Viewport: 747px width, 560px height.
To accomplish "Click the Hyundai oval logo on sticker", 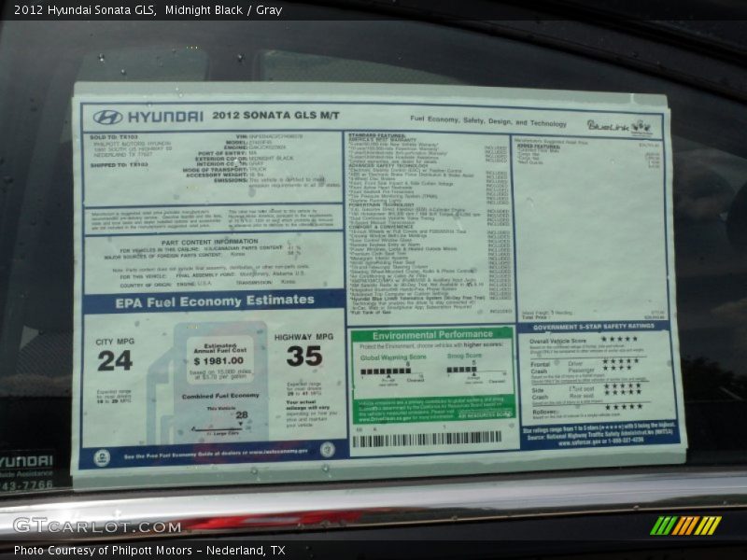I will pos(107,117).
